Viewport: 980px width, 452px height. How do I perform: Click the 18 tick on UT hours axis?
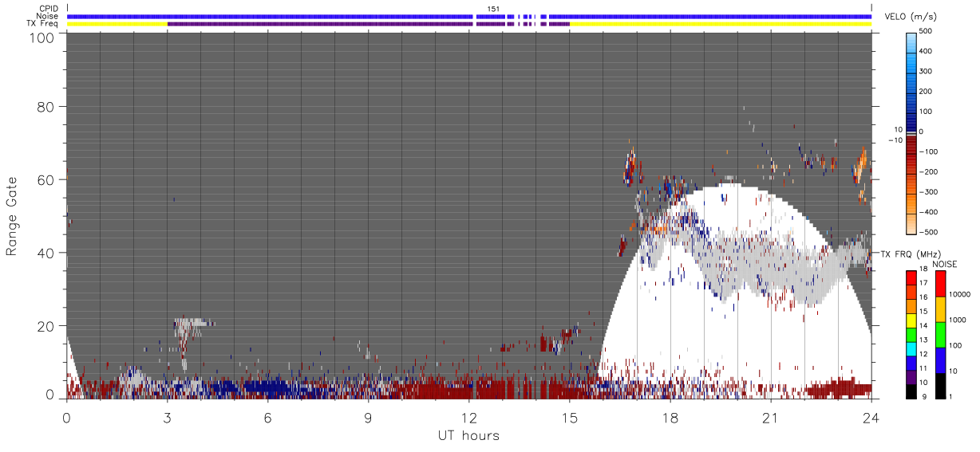click(x=670, y=418)
